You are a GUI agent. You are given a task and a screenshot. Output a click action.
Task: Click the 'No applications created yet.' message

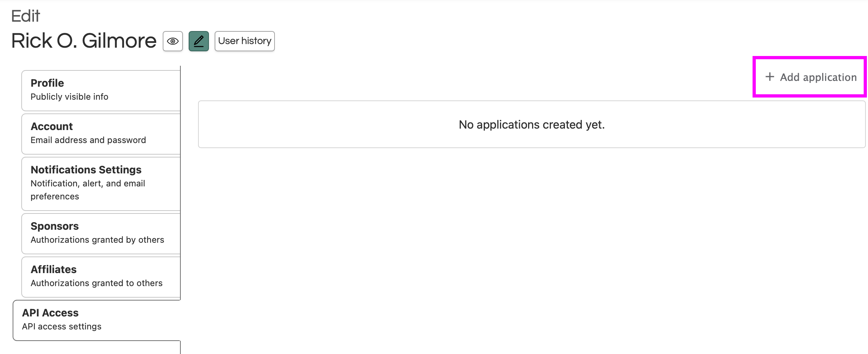click(x=531, y=125)
